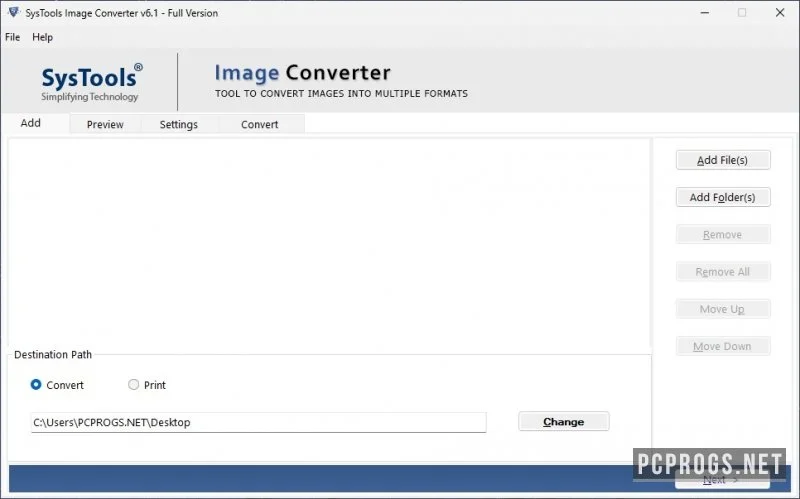800x499 pixels.
Task: Switch to the Convert tab
Action: pos(260,124)
